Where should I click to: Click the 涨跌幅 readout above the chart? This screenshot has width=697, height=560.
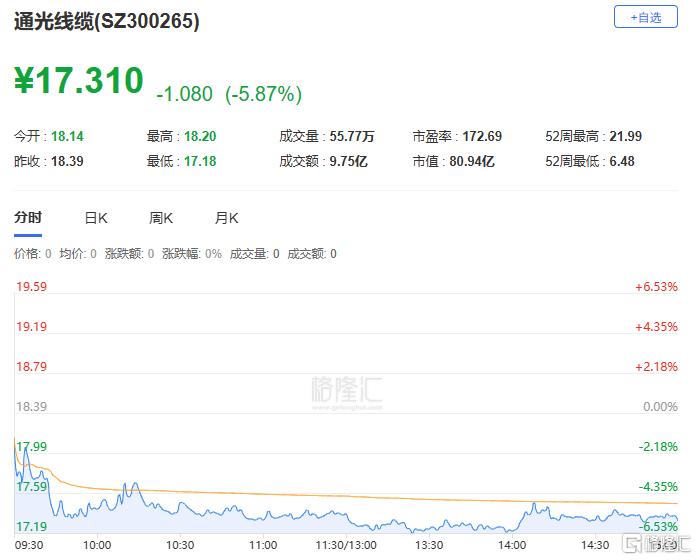192,254
